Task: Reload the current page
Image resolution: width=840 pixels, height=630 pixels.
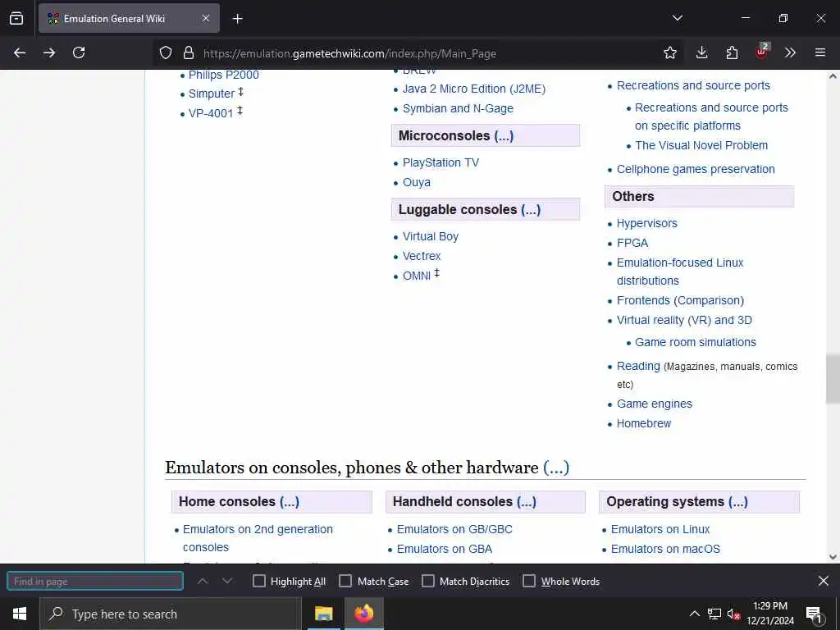Action: [79, 52]
